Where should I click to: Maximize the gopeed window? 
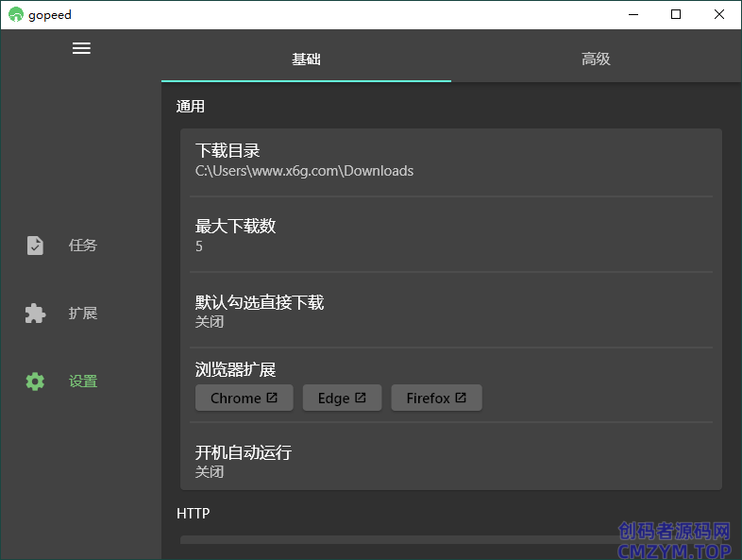[676, 14]
